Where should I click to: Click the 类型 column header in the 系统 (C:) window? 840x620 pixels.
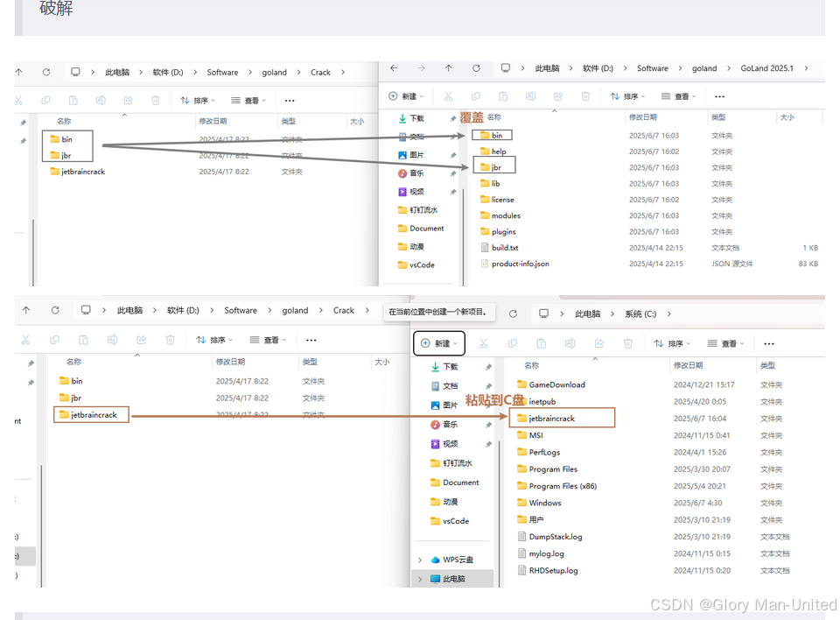(x=767, y=365)
